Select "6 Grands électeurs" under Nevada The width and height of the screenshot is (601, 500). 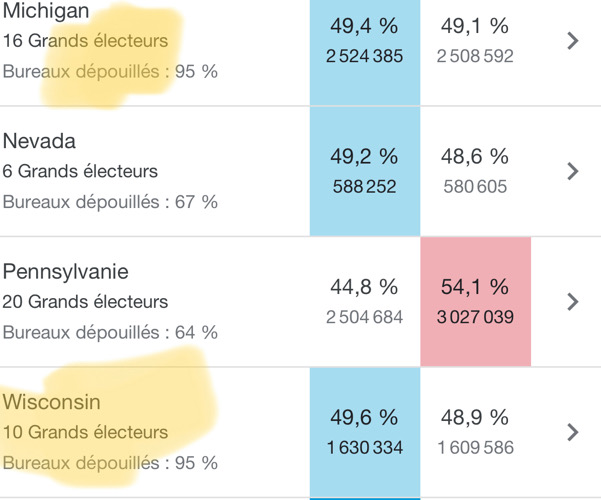(x=81, y=171)
